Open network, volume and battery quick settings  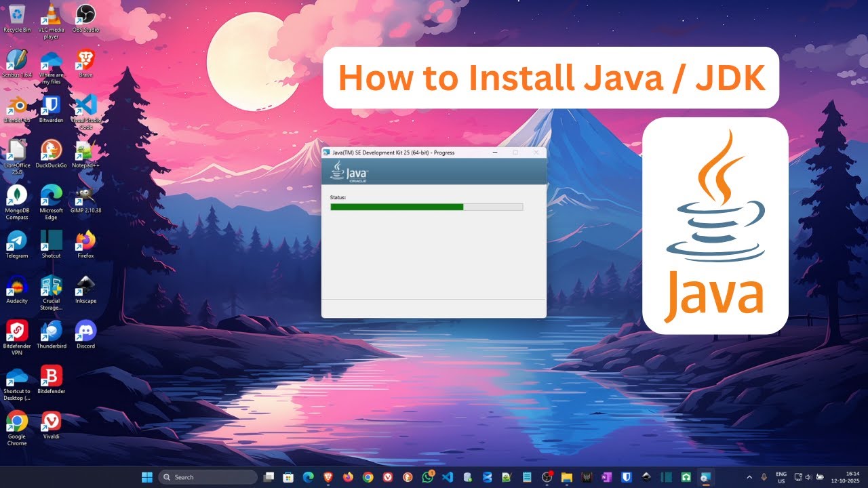(810, 477)
